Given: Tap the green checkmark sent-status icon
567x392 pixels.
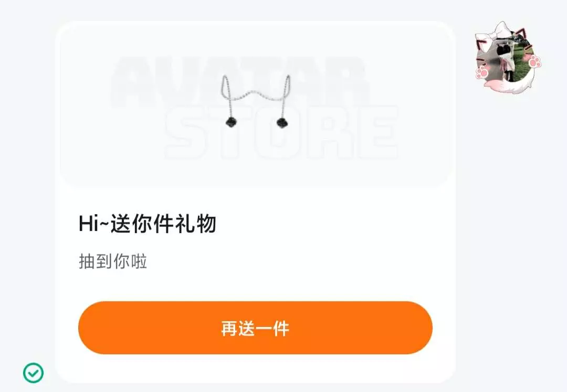Looking at the screenshot, I should 33,373.
